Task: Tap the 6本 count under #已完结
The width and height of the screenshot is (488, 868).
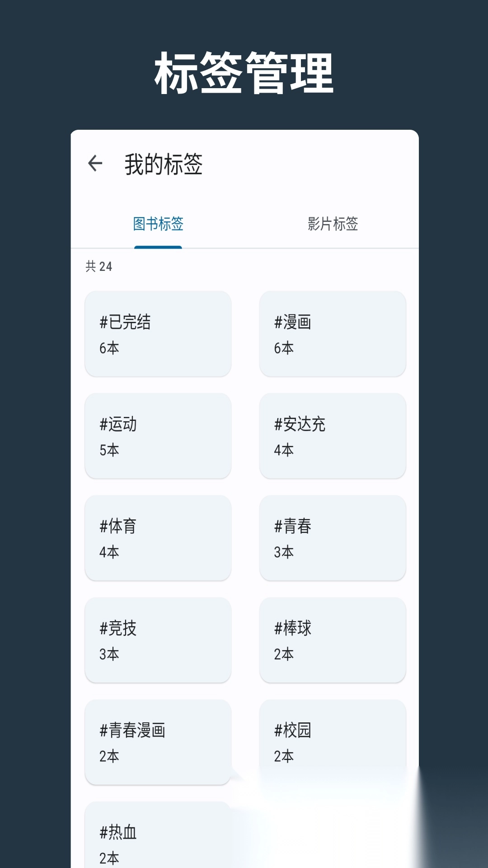Action: click(x=109, y=348)
